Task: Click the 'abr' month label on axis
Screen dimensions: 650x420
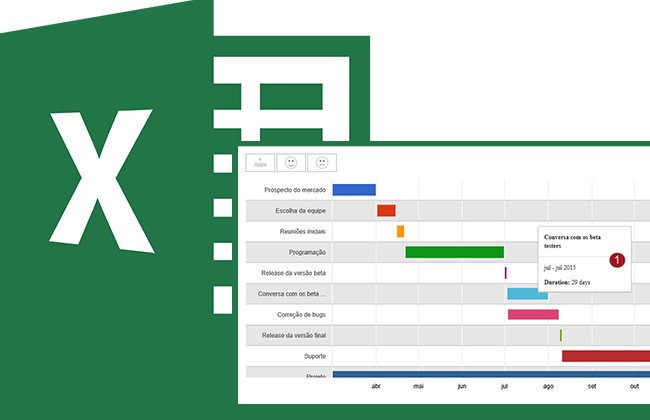Action: pyautogui.click(x=376, y=386)
